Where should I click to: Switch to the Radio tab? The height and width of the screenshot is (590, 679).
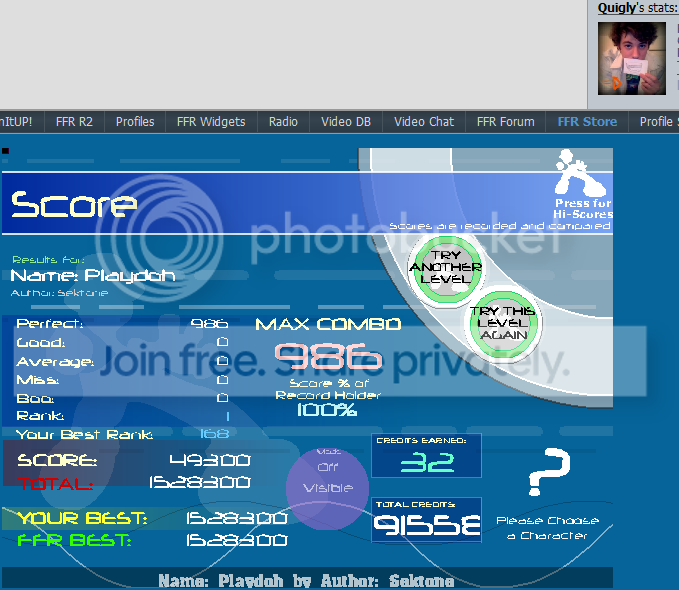coord(283,122)
